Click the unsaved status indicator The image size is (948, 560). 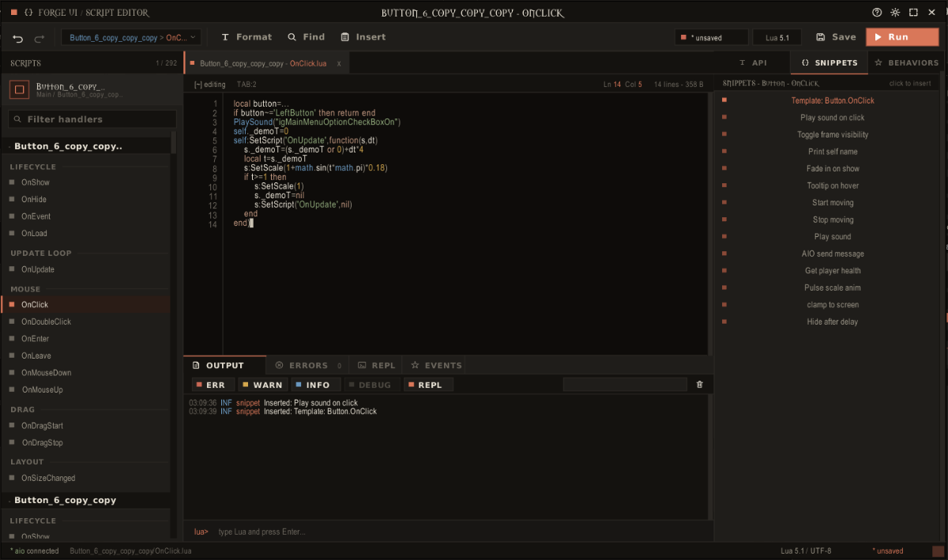[x=710, y=37]
